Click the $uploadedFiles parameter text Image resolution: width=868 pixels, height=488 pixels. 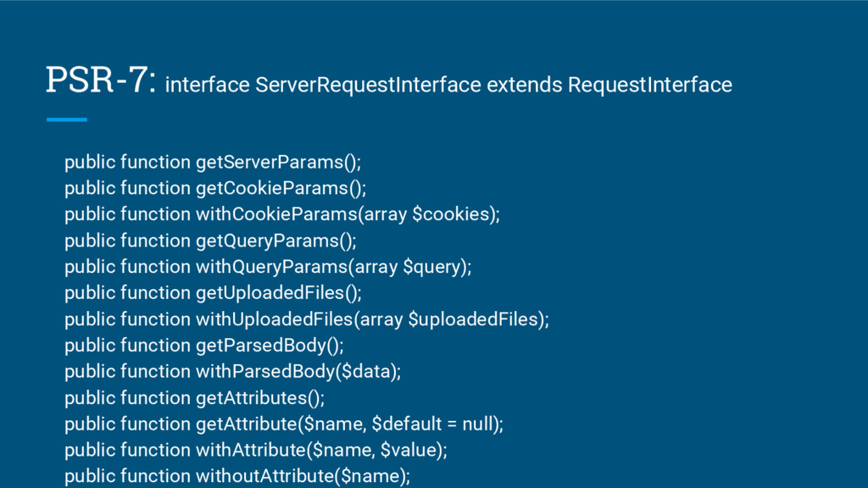(x=476, y=319)
